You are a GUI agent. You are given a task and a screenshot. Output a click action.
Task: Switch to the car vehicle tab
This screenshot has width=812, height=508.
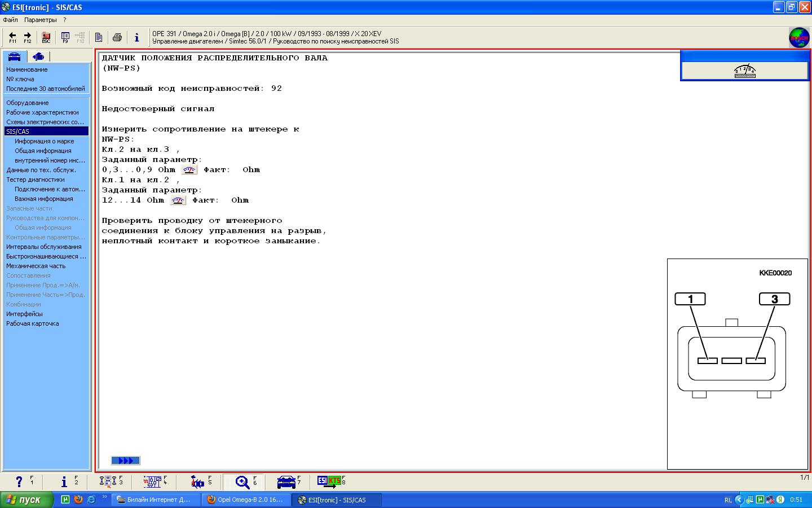[14, 56]
